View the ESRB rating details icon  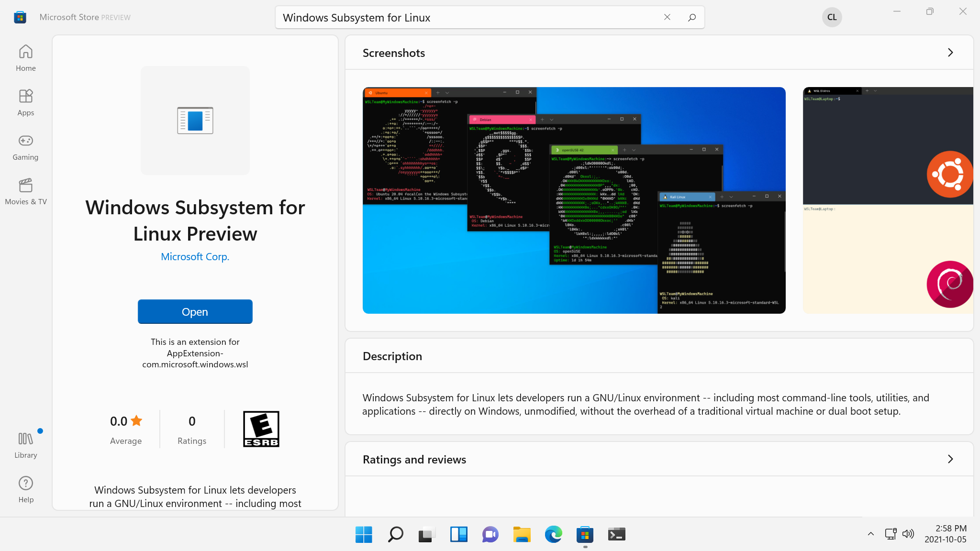pos(261,429)
